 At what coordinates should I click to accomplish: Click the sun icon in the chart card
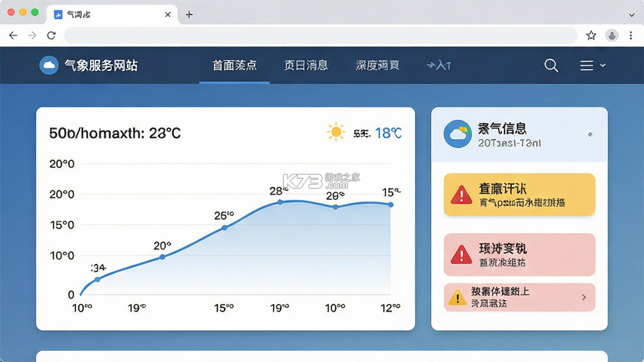point(336,132)
